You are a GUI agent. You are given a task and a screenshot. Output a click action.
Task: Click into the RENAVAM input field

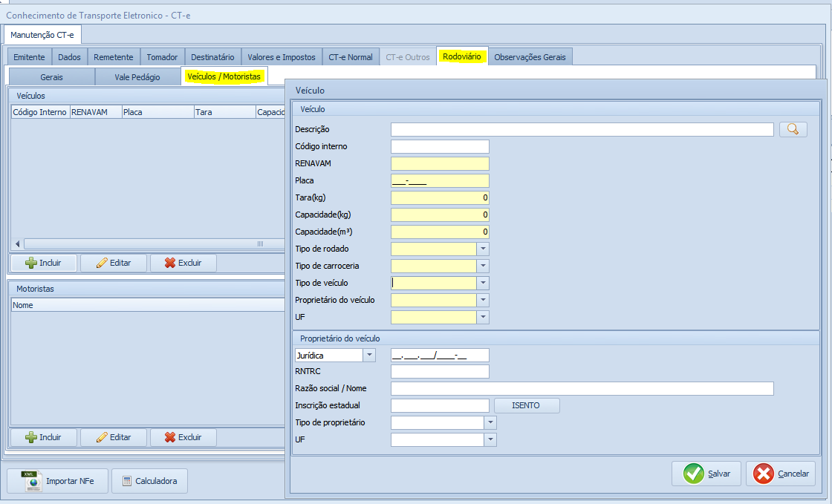tap(440, 163)
